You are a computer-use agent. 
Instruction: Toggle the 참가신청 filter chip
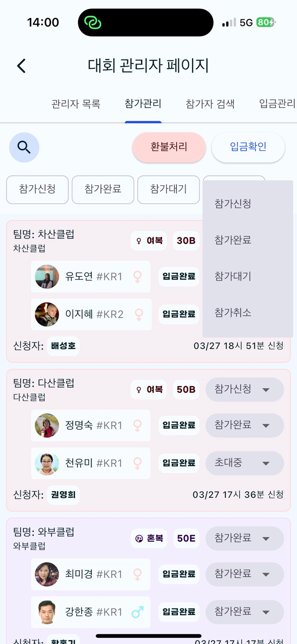click(37, 189)
